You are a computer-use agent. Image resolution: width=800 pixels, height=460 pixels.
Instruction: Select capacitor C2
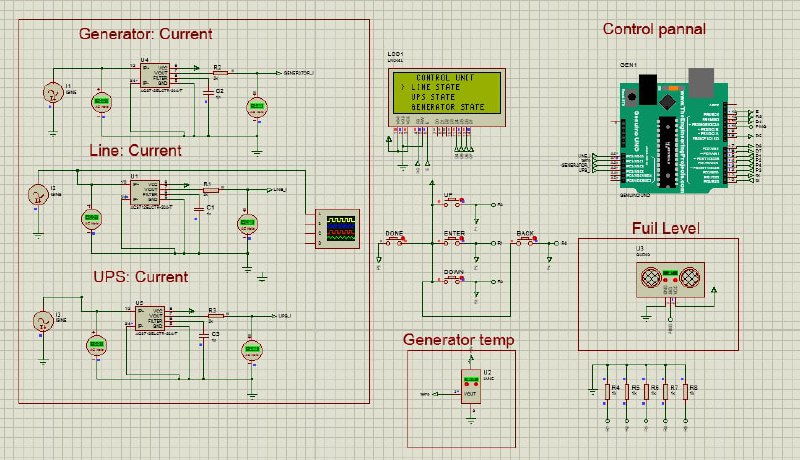point(208,93)
